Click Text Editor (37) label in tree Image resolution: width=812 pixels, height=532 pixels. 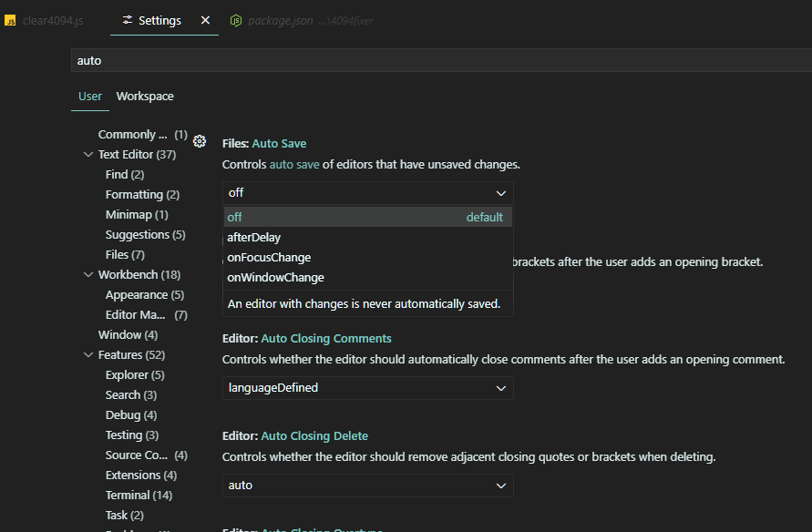pos(137,154)
